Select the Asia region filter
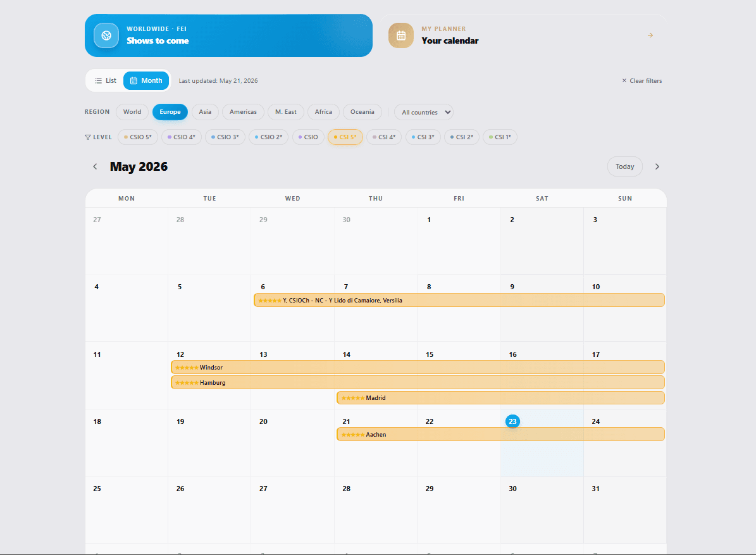Viewport: 756px width, 555px height. 205,112
